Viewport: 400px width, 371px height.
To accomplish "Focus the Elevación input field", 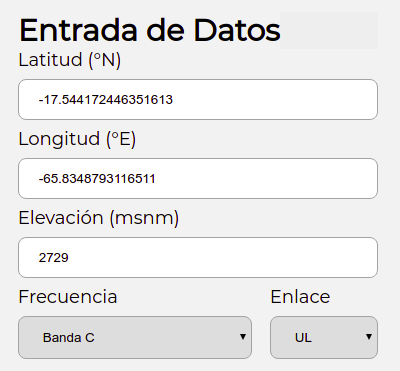I will (198, 257).
